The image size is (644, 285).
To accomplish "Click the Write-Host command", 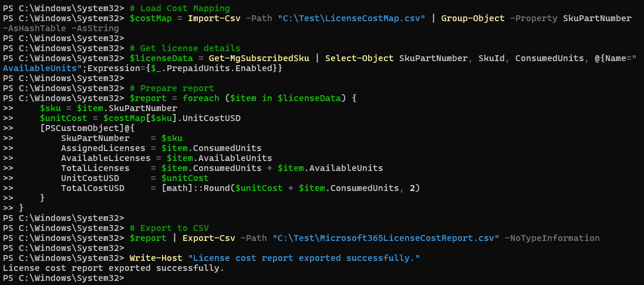I will click(156, 258).
